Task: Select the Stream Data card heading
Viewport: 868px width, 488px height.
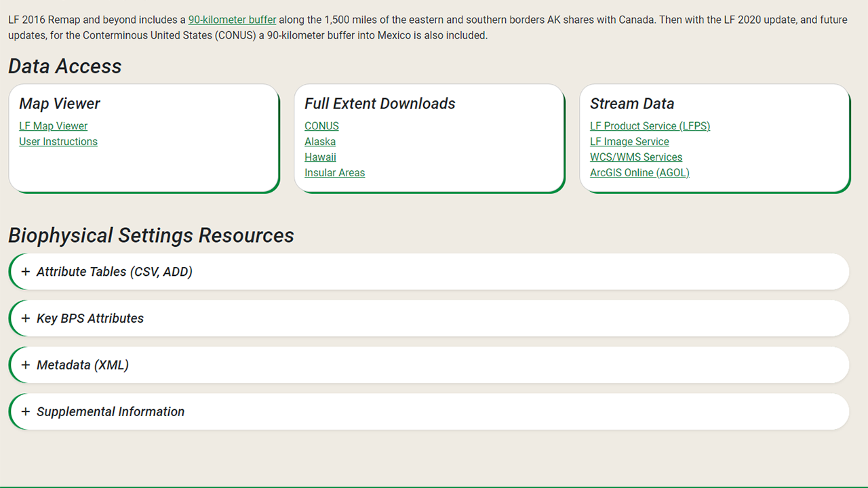Action: [x=632, y=104]
